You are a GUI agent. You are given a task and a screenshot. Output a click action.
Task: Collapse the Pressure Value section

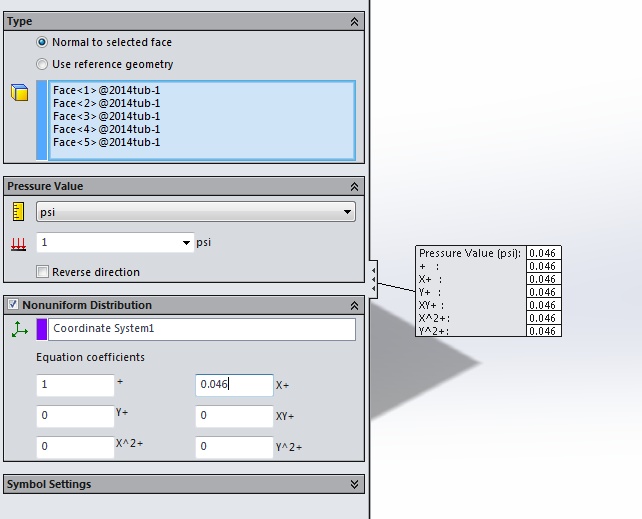pos(354,187)
